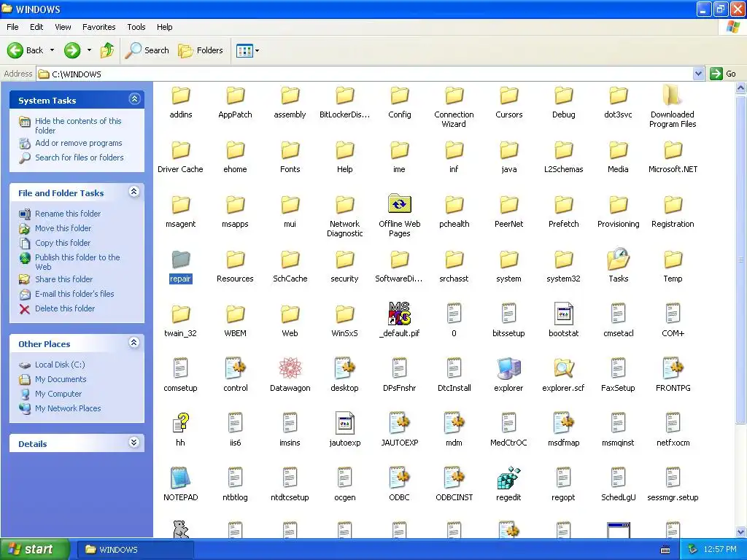
Task: Open the Views button menu
Action: pos(248,50)
